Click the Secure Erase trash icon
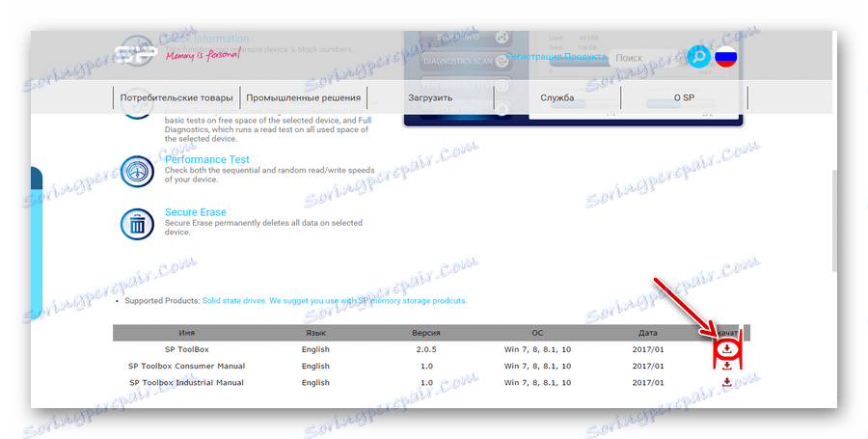The height and width of the screenshot is (439, 868). (137, 224)
